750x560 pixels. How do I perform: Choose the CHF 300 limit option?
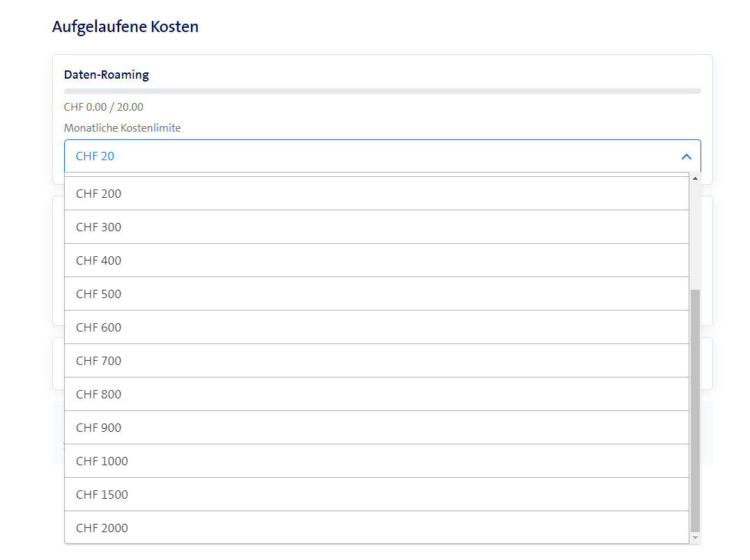(x=376, y=227)
